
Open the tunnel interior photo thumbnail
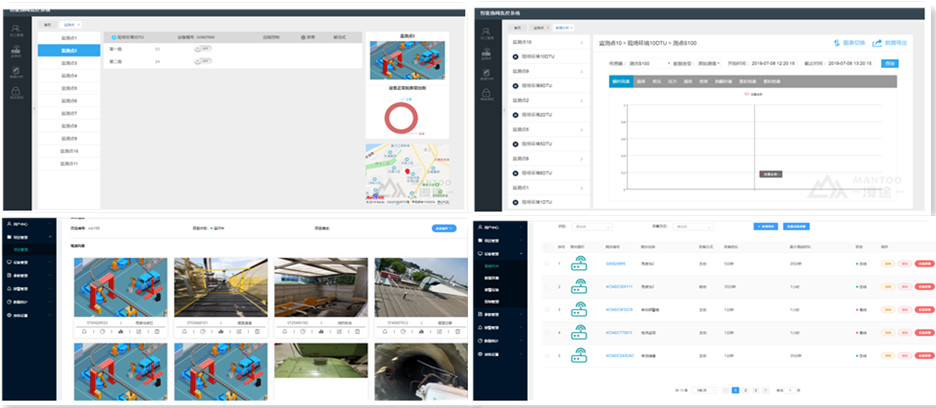coord(421,370)
